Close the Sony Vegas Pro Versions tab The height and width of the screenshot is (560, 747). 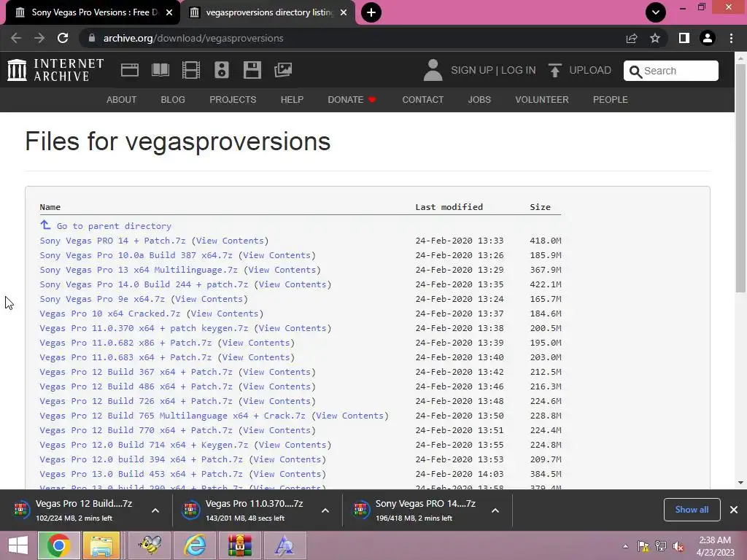click(x=169, y=12)
